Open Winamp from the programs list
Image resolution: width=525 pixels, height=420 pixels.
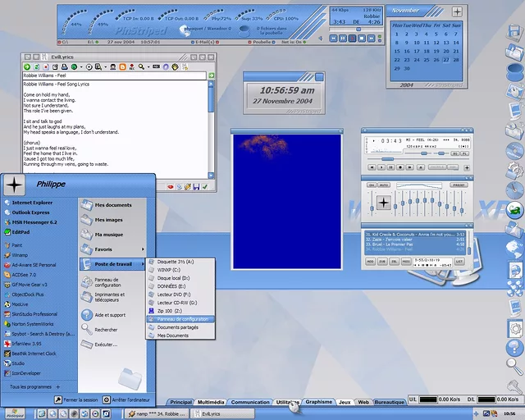(x=20, y=254)
